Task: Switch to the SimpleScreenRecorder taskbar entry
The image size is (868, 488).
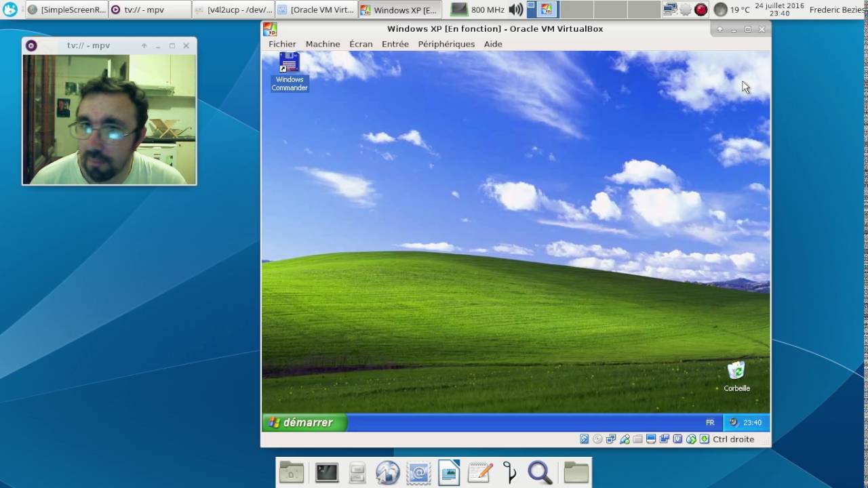Action: click(67, 9)
